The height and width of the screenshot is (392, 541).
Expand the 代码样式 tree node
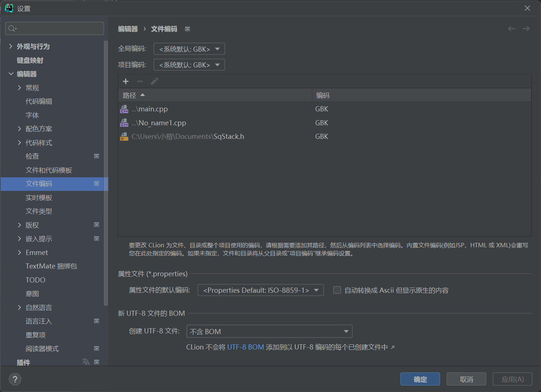19,143
